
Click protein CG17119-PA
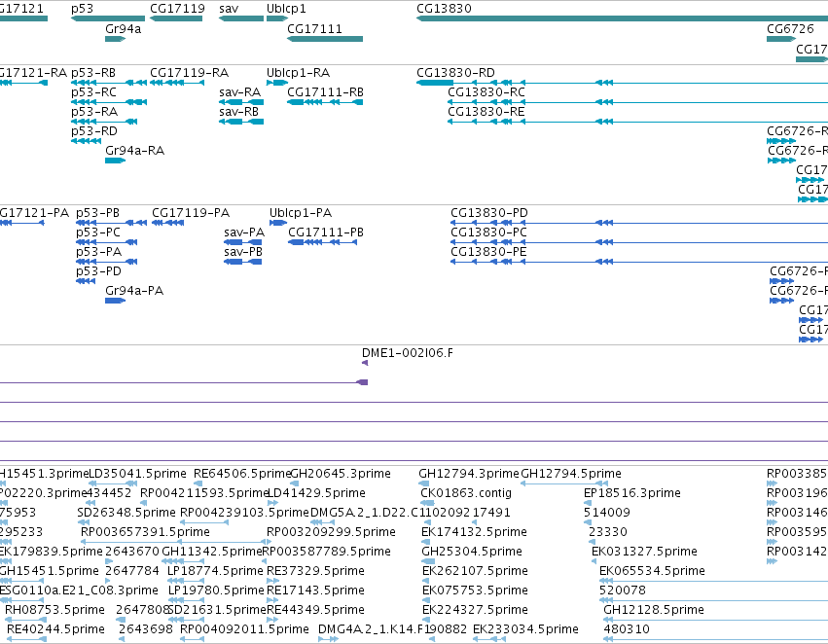click(x=191, y=213)
